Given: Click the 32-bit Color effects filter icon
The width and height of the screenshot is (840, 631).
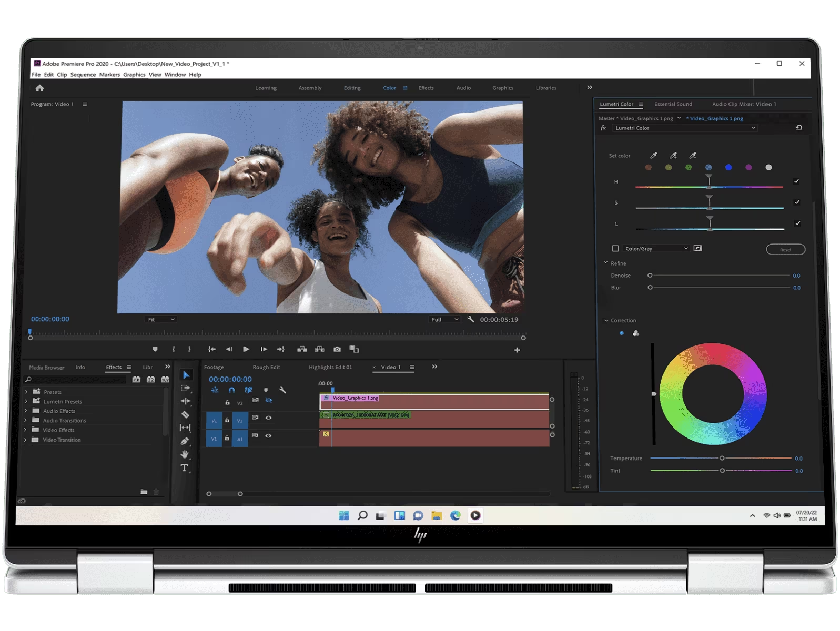Looking at the screenshot, I should tap(150, 379).
